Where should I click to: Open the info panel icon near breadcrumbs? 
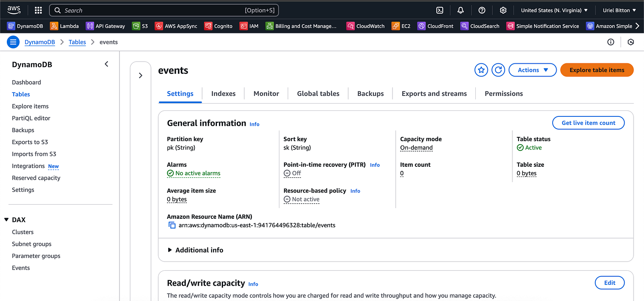click(x=611, y=42)
